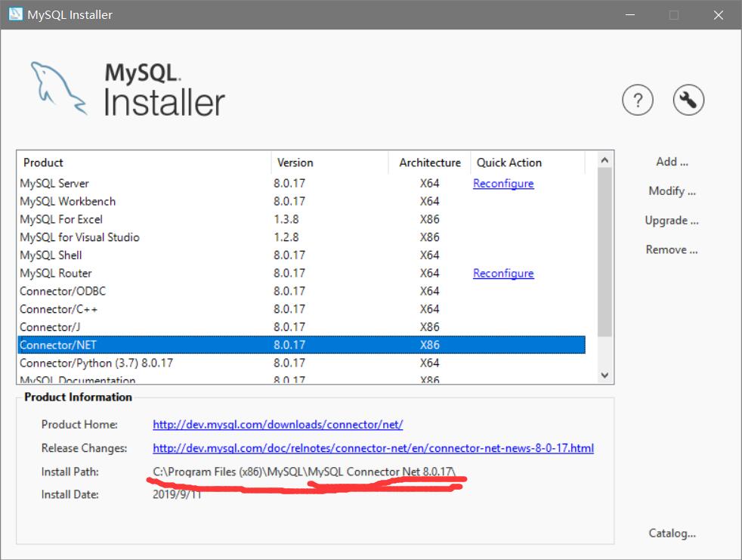Screen dimensions: 742x560
Task: Open the help dialog via question mark icon
Action: click(x=637, y=99)
